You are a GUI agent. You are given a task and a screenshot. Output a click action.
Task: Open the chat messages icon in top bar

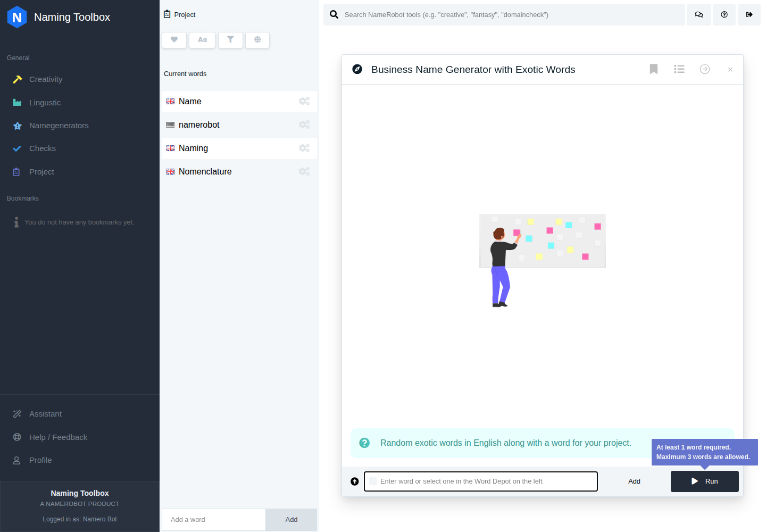point(699,15)
